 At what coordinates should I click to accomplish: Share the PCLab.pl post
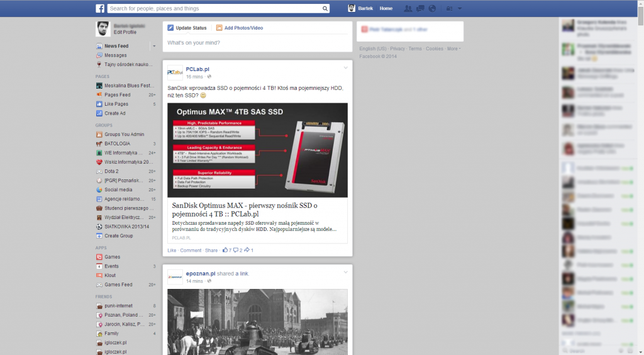pyautogui.click(x=211, y=251)
